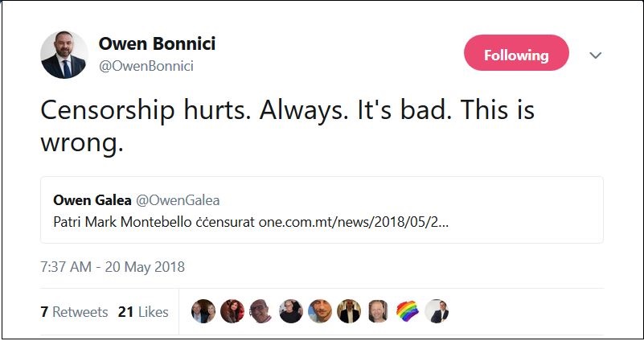The width and height of the screenshot is (644, 341).
Task: Expand the tweet options chevron menu
Action: [596, 55]
